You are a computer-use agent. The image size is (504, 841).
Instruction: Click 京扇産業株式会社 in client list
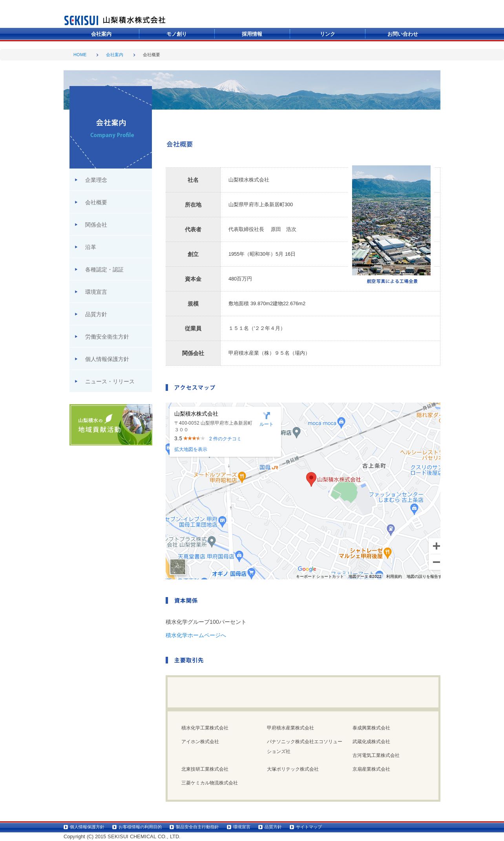coord(371,769)
